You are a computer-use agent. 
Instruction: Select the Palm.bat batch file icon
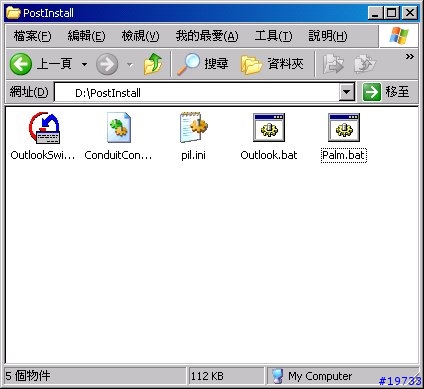tap(344, 127)
